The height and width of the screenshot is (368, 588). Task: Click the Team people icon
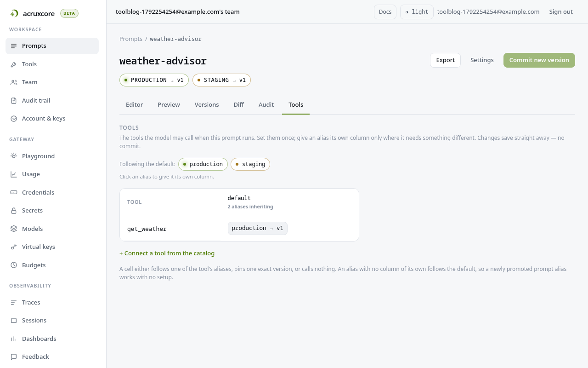[x=14, y=82]
